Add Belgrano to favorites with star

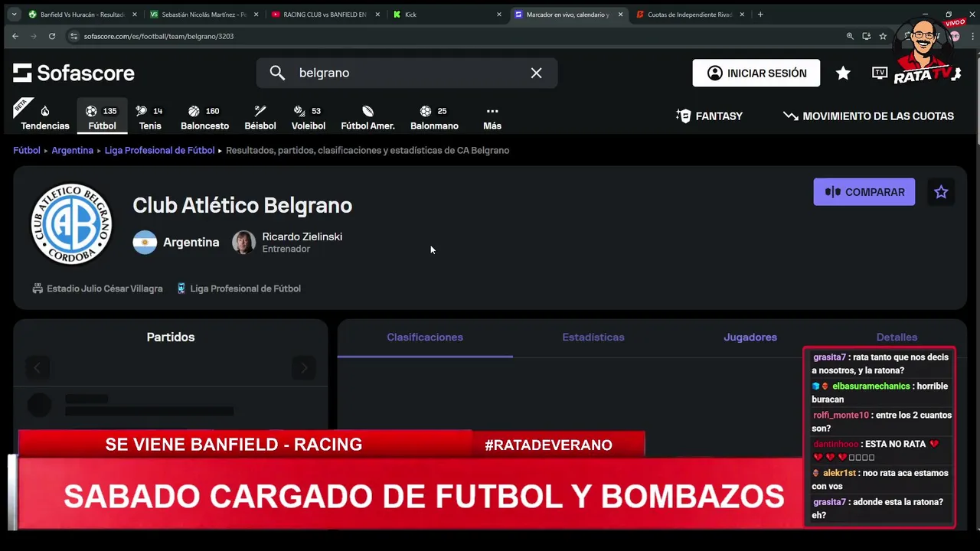coord(941,192)
